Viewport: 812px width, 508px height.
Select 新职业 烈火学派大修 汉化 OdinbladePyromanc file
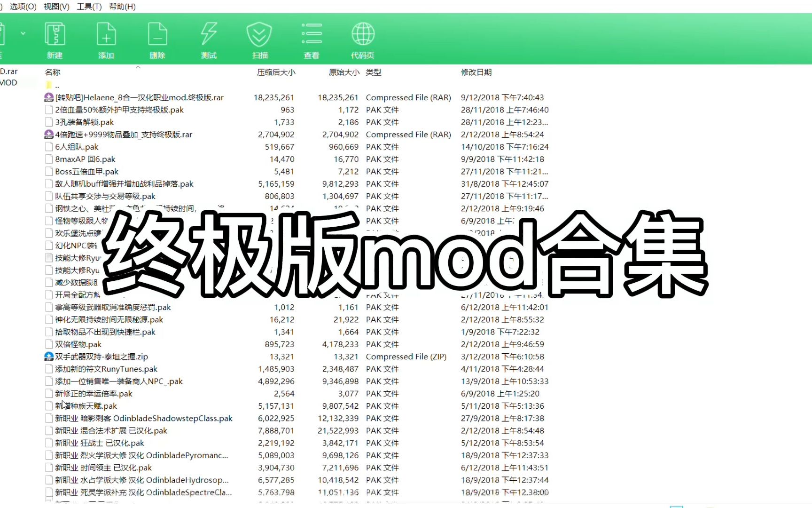141,455
